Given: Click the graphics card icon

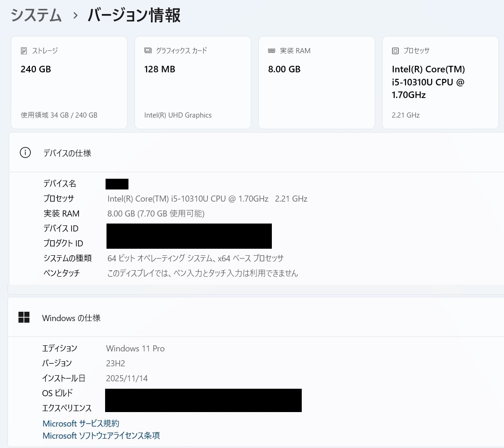Looking at the screenshot, I should [148, 50].
